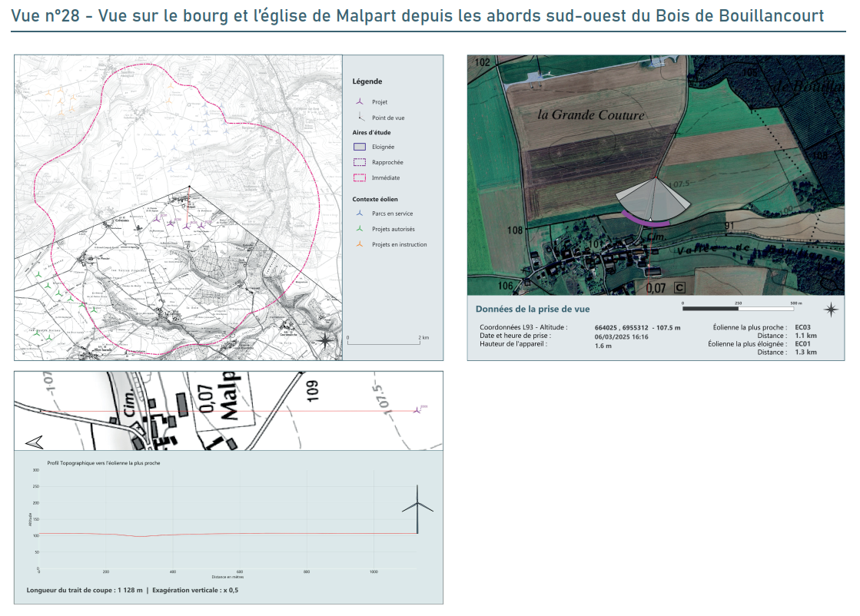Click the purple Projet turbine legend icon

point(359,101)
